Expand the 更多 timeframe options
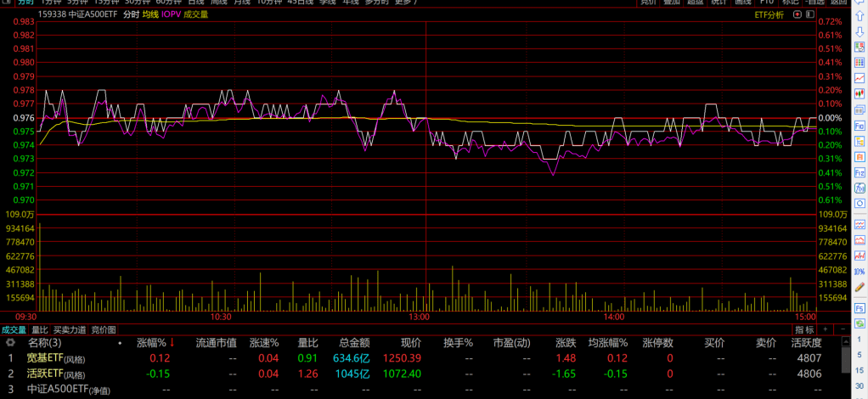The image size is (868, 399). click(x=407, y=3)
